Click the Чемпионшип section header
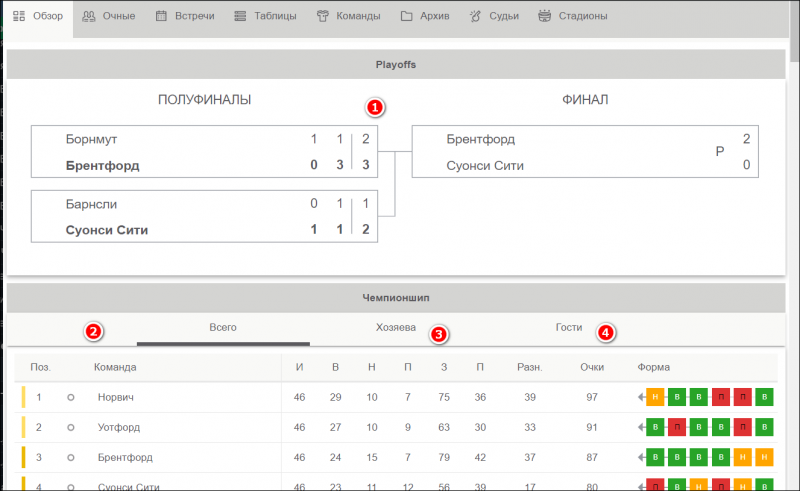This screenshot has height=491, width=800. (x=396, y=298)
